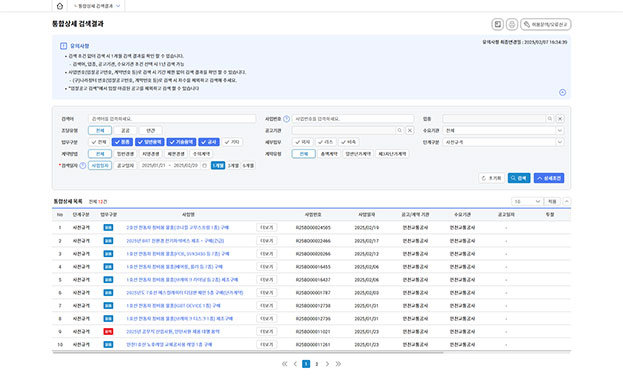Click the 더보기 button in row 2
The width and height of the screenshot is (623, 379).
point(267,241)
